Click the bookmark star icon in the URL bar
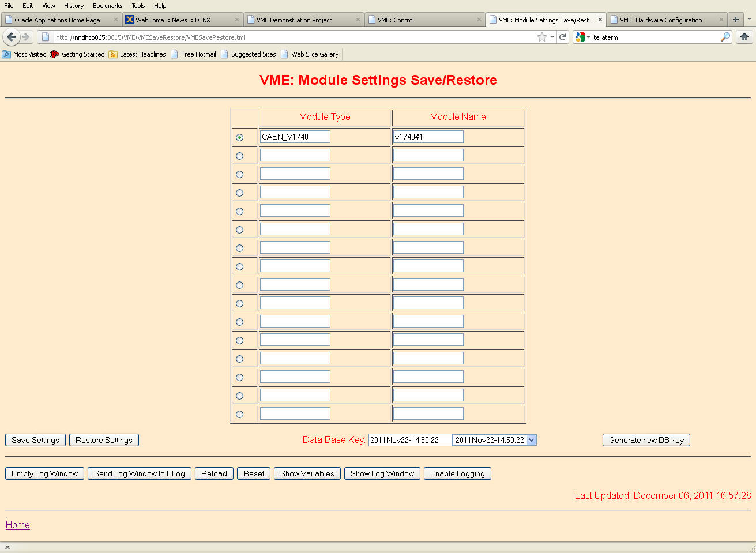The width and height of the screenshot is (756, 553). click(x=541, y=37)
